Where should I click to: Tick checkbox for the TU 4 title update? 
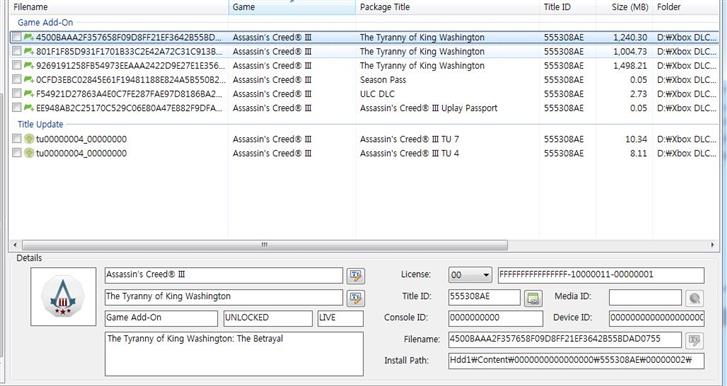tap(17, 152)
